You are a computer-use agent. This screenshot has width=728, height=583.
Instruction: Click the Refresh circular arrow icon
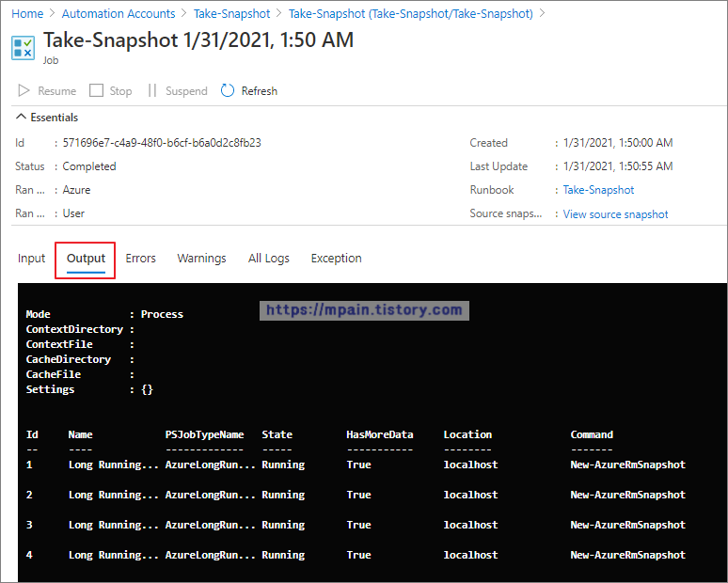point(228,90)
